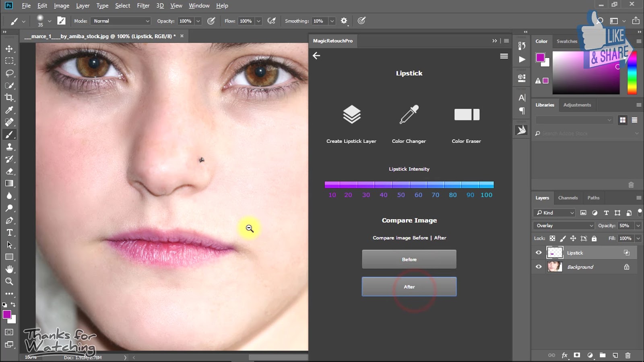Hide the Lipstick layer visibility
This screenshot has height=362, width=644.
(539, 253)
